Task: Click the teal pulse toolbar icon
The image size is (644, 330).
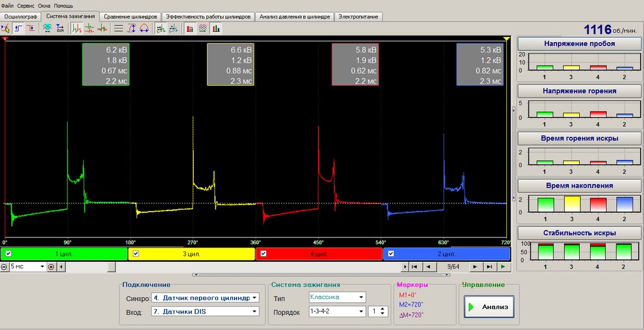Action: pyautogui.click(x=174, y=28)
